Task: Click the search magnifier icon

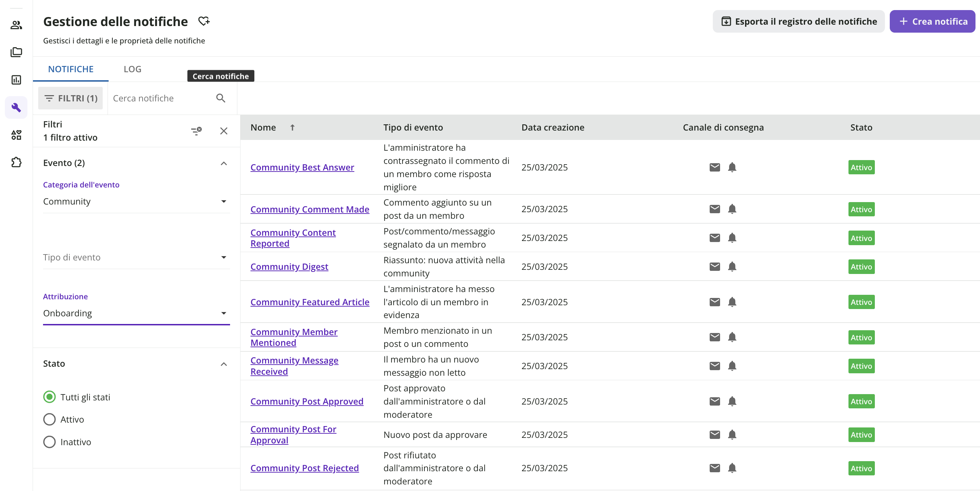Action: pos(221,98)
